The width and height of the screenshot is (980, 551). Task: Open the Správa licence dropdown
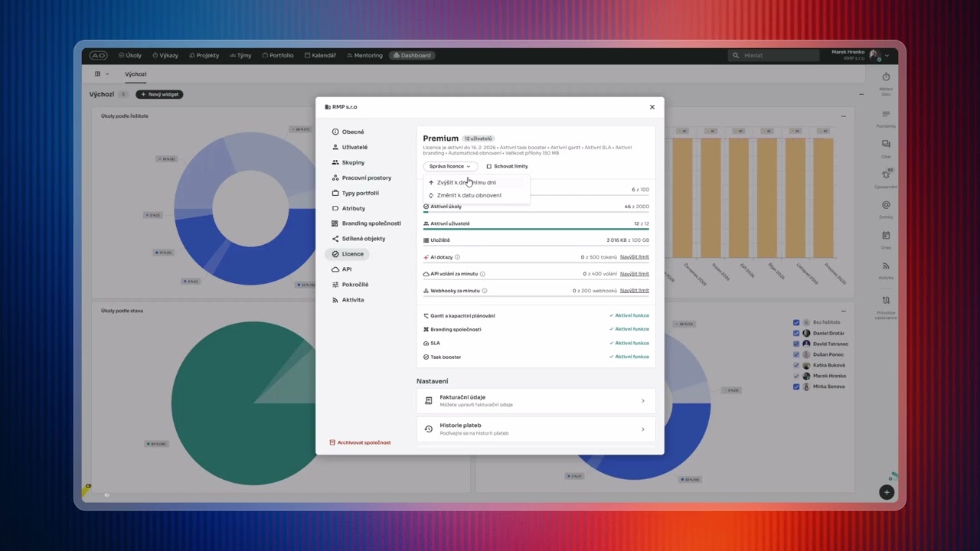coord(450,166)
